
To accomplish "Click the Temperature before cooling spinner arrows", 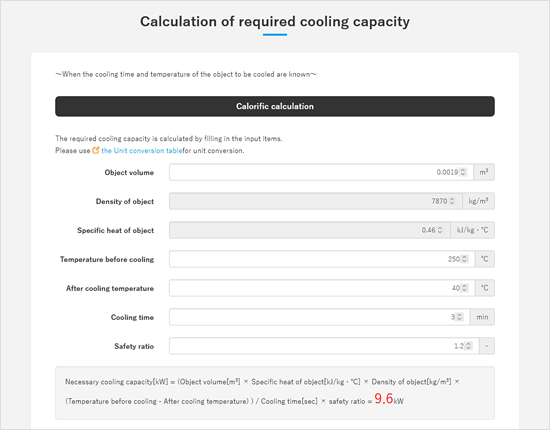I will point(464,259).
